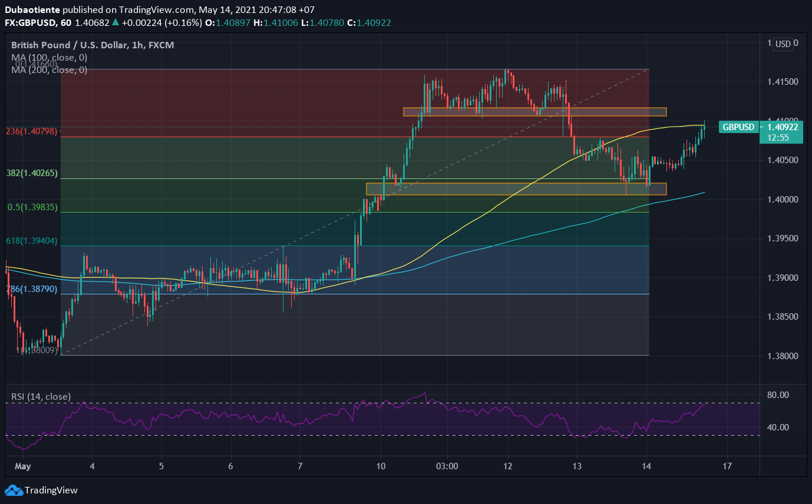
Task: Click the 1.38000 price axis label
Action: click(x=783, y=356)
